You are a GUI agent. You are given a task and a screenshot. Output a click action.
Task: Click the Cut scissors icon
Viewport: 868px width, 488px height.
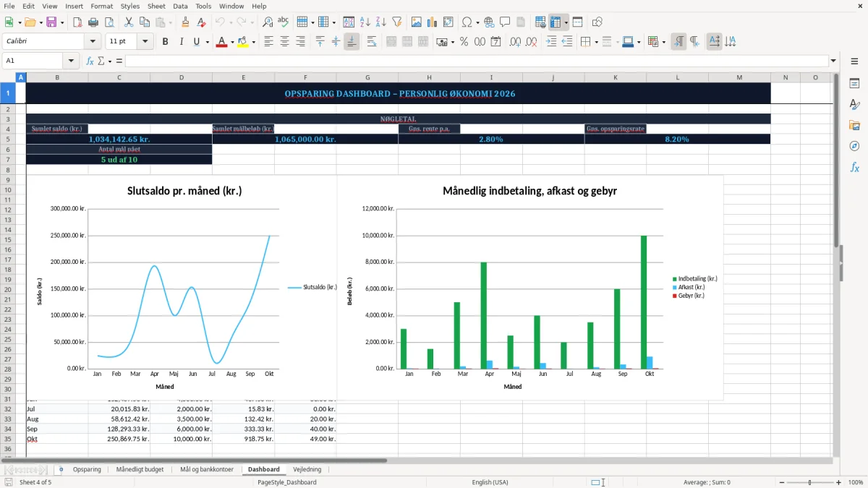tap(129, 22)
